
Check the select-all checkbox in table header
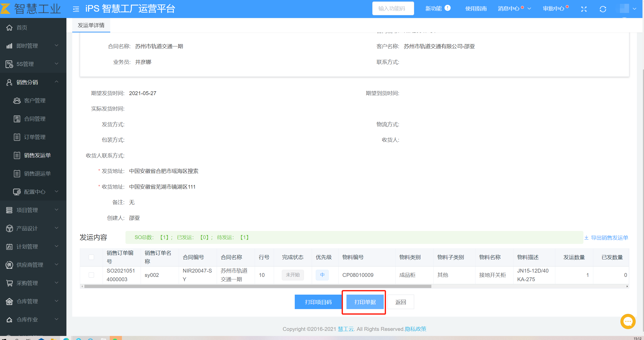(x=91, y=257)
